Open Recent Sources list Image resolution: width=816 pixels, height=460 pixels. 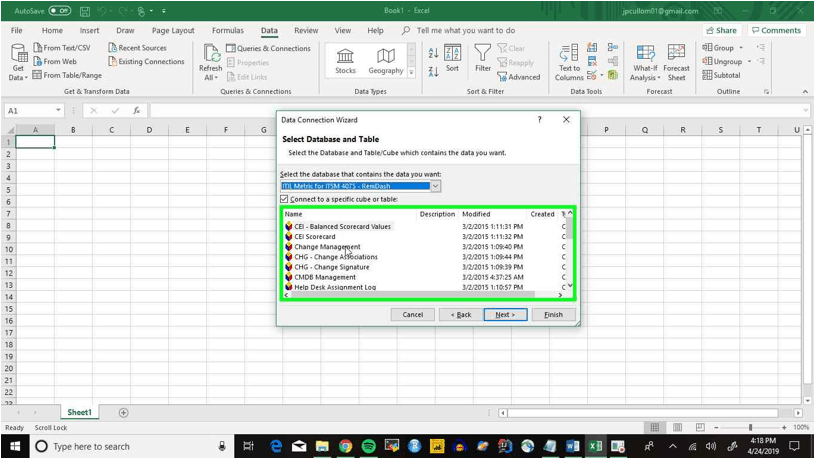137,47
